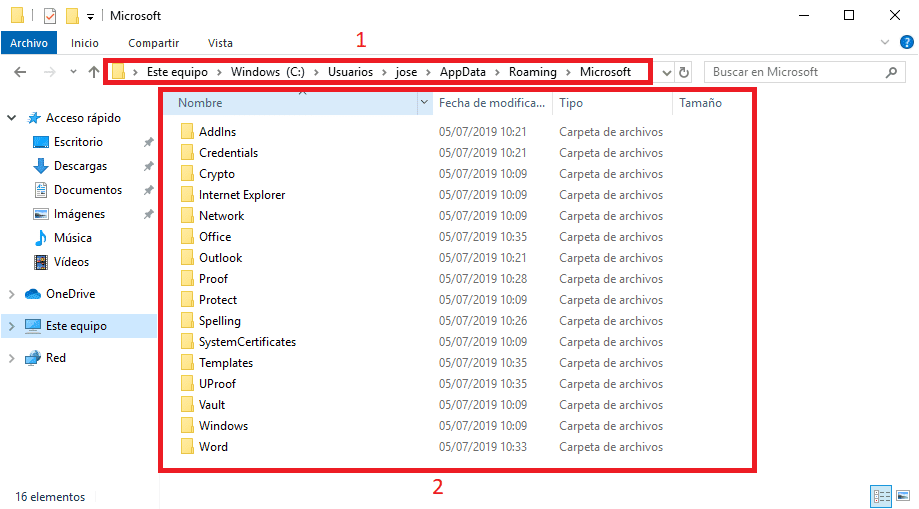The image size is (919, 509).
Task: Expand the Este equipo tree node
Action: 11,326
